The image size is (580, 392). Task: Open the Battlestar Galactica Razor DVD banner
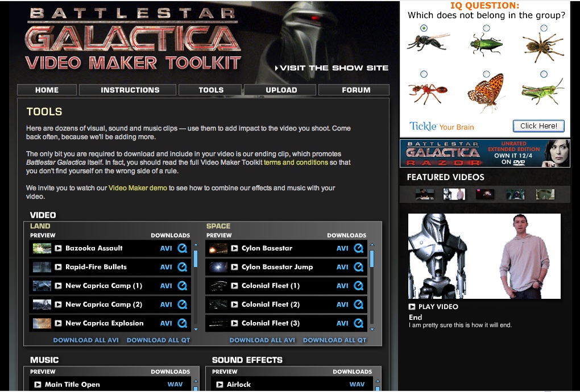[485, 153]
